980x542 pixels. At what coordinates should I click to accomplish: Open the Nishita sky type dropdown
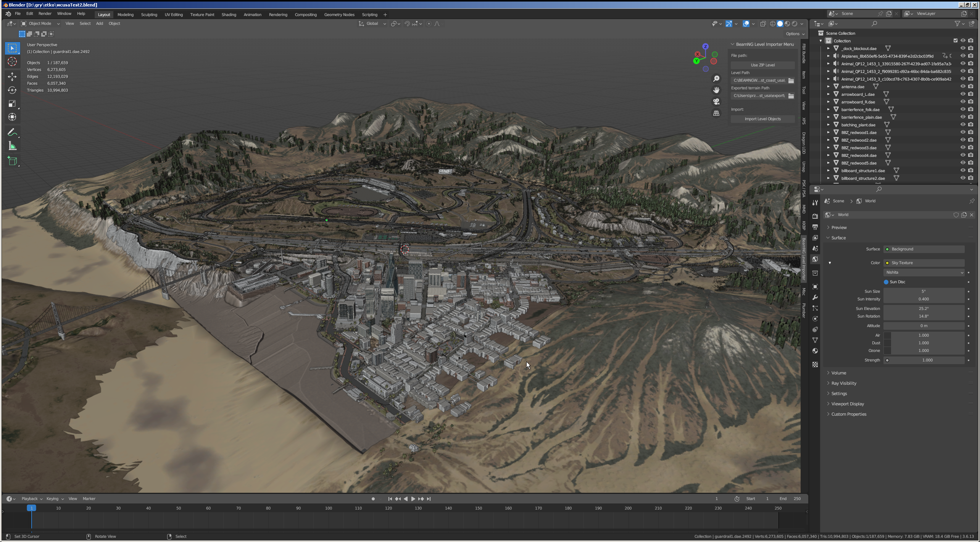tap(924, 273)
